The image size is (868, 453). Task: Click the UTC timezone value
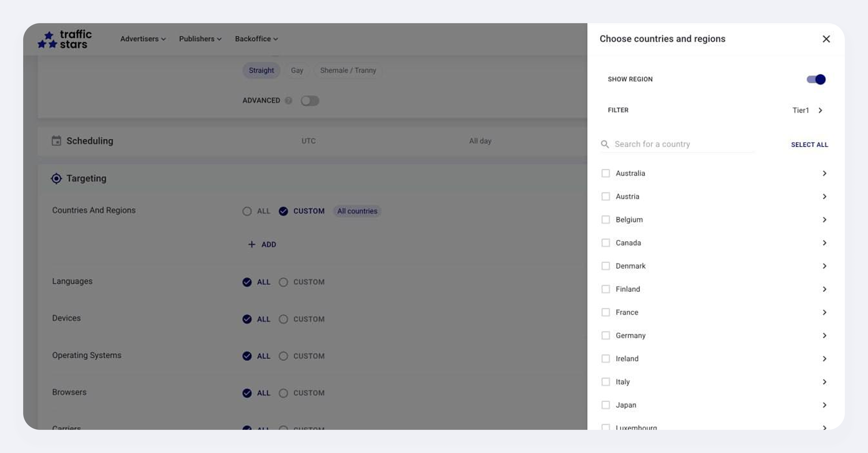308,141
